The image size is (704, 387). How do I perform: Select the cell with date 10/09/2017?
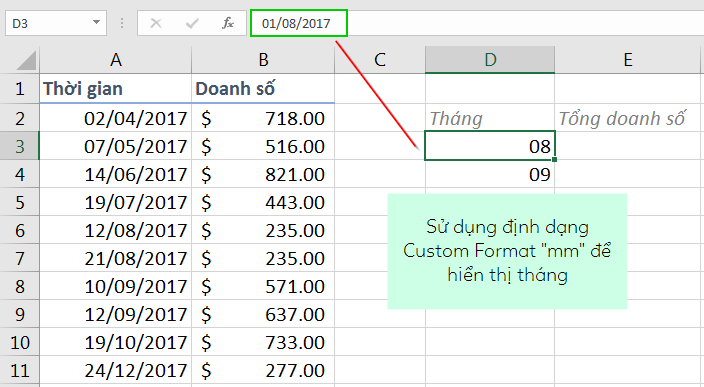pos(116,286)
